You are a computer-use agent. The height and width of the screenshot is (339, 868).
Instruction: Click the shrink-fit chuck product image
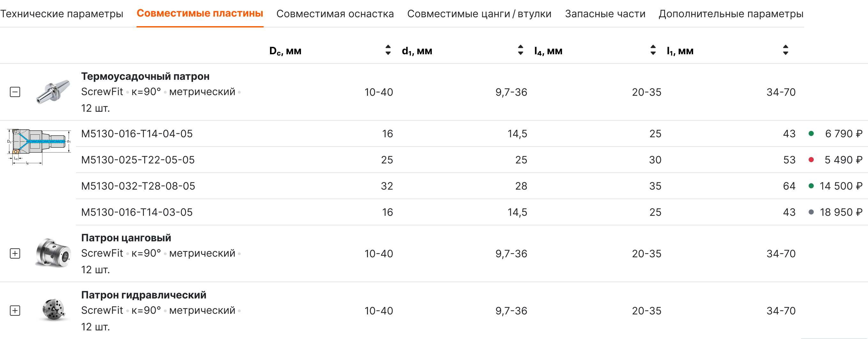tap(53, 92)
